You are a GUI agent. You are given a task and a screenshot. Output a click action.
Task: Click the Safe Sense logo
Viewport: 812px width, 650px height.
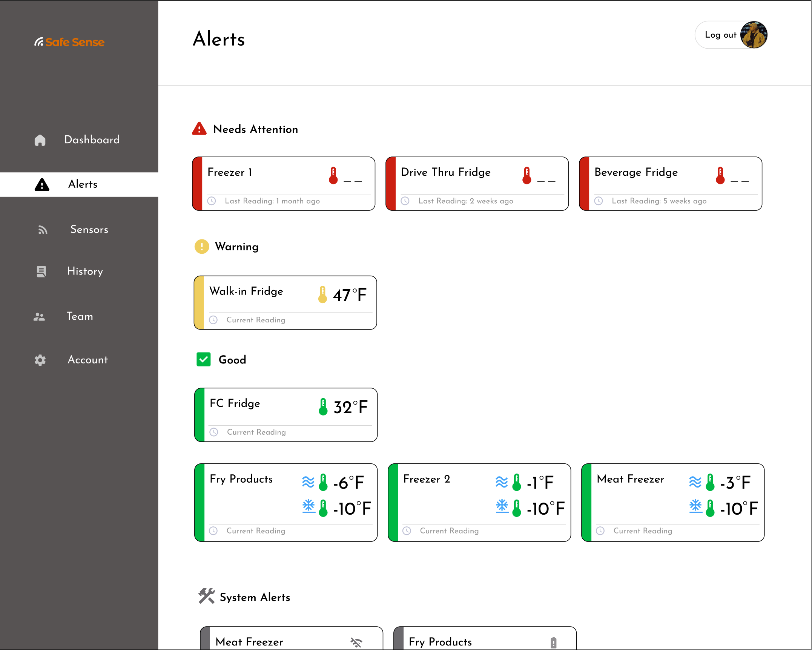[x=69, y=42]
